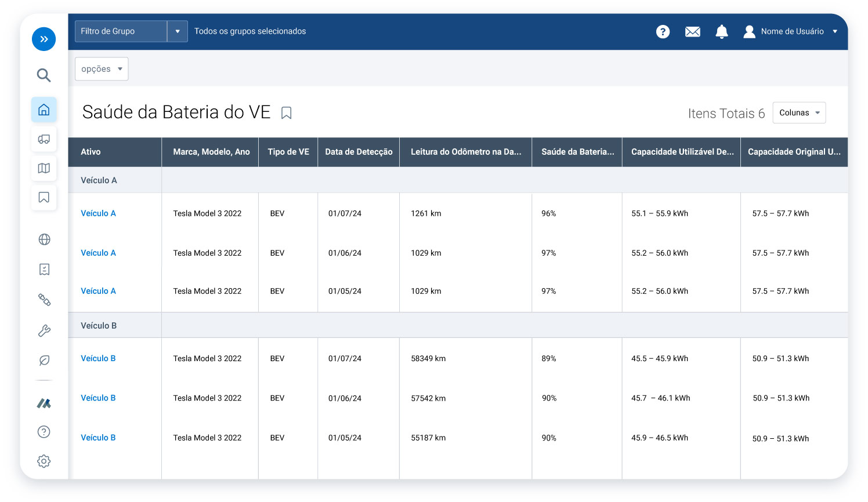Open the Nome de Usuário account menu
Screen dimensions: 868x502
[791, 31]
